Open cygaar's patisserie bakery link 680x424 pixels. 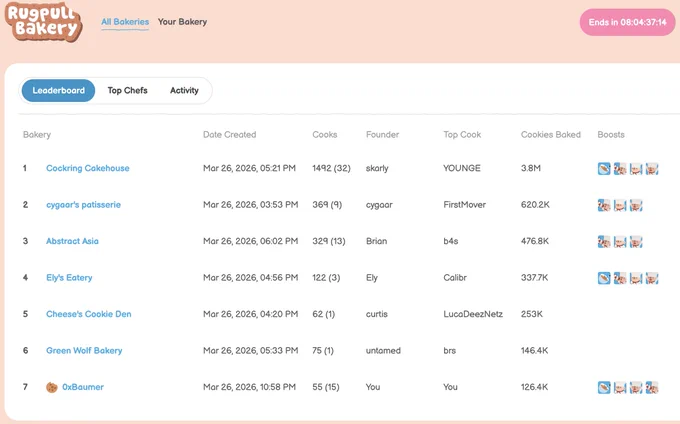83,205
